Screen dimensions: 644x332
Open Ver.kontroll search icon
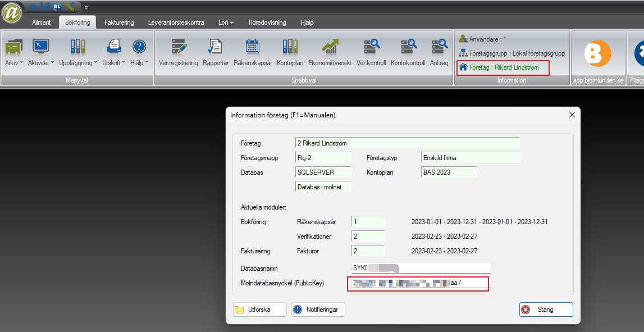pos(371,52)
